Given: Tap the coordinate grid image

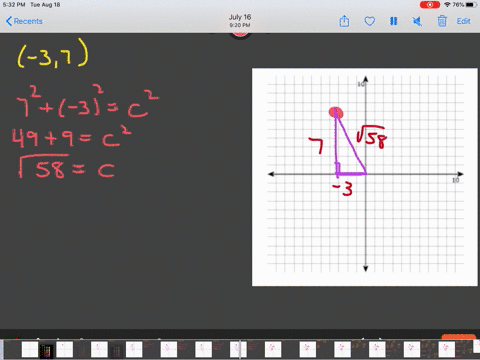Looking at the screenshot, I should [x=365, y=177].
